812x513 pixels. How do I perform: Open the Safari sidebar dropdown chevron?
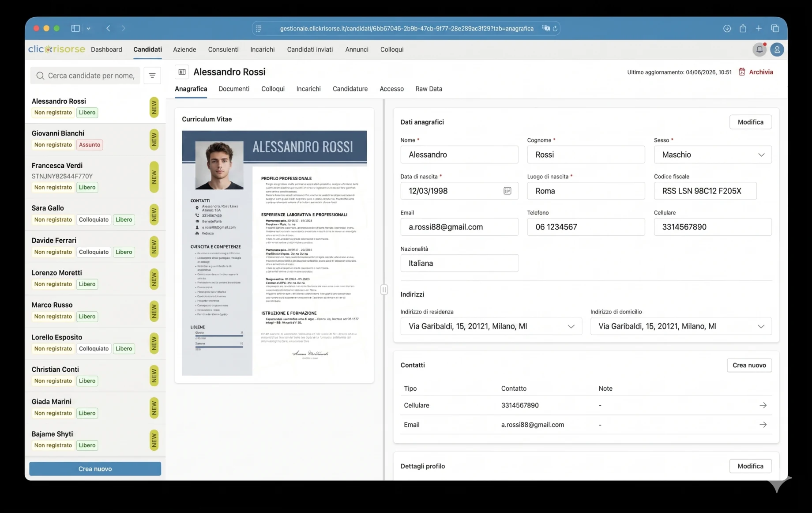88,28
